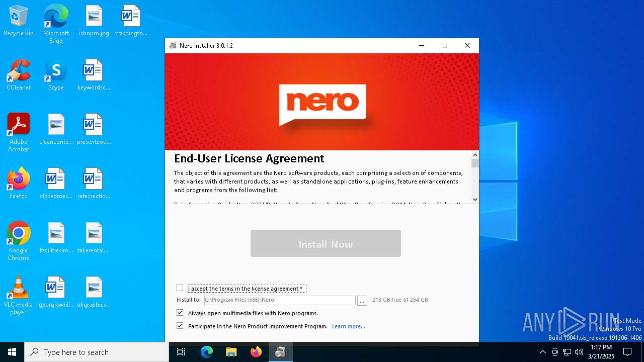This screenshot has height=362, width=644.
Task: Open the Recycle Bin desktop icon
Action: 19,21
